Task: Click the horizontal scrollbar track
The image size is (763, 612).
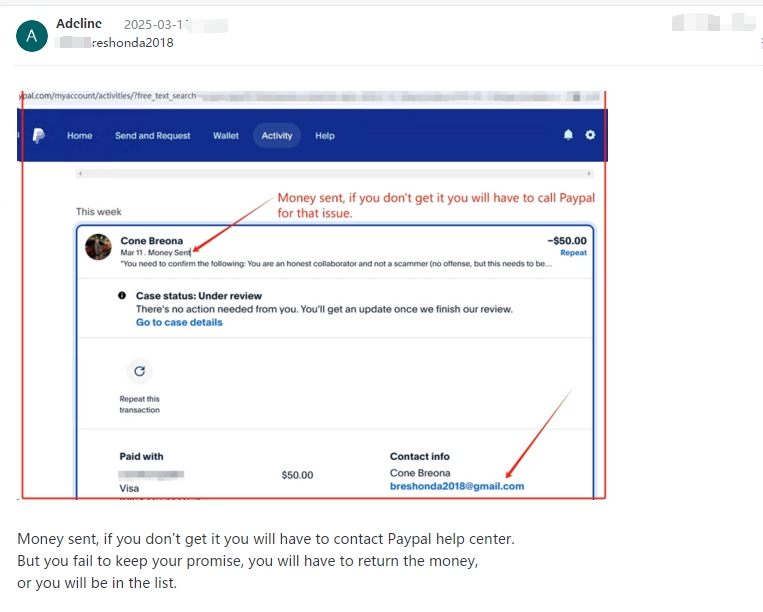Action: 334,173
